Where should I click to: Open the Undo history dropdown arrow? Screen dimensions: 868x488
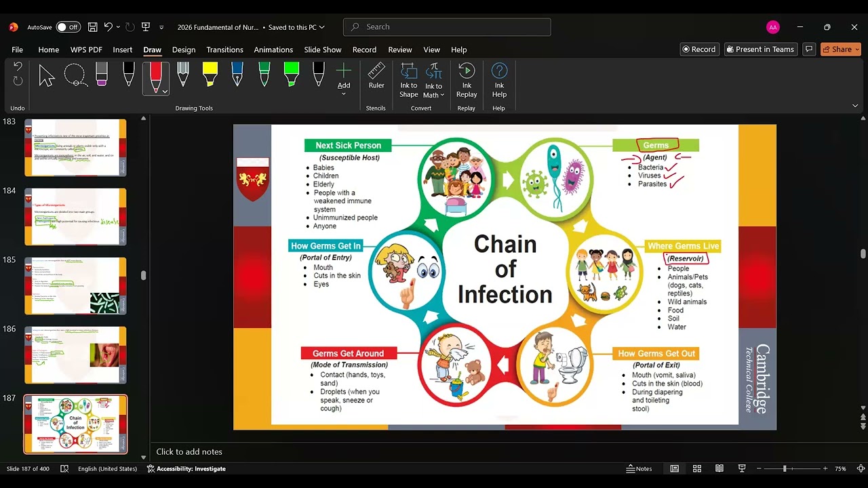(x=118, y=27)
